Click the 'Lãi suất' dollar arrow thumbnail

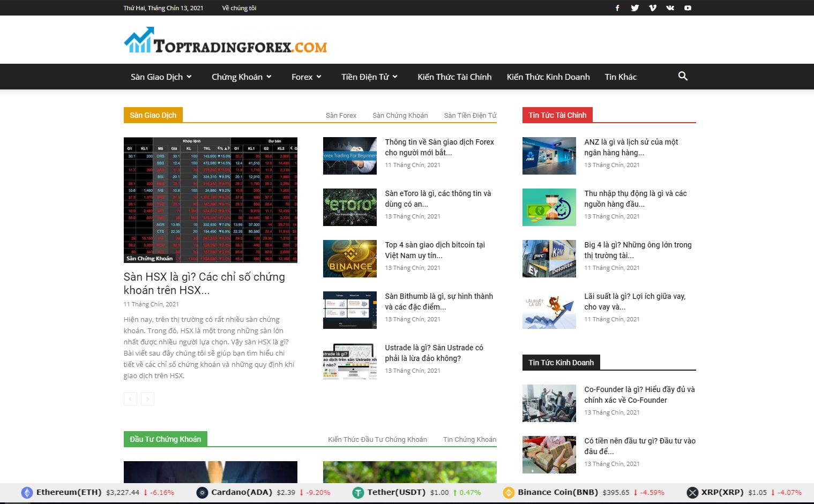click(549, 310)
